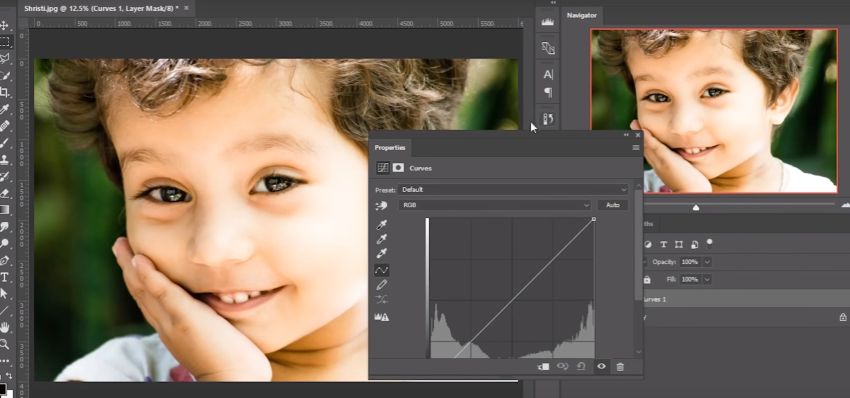Choose the white point eyedropper in Curves

coord(382,254)
